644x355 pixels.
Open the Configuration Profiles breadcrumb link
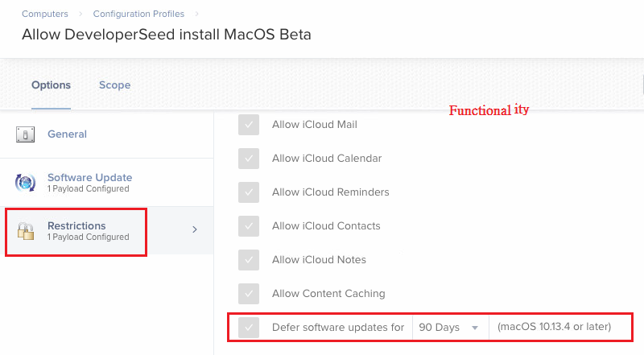pyautogui.click(x=138, y=14)
